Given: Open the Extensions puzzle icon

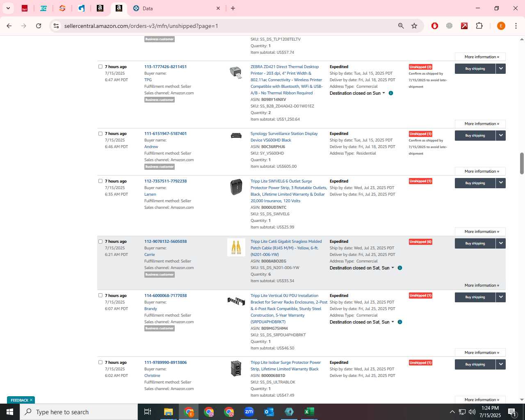Looking at the screenshot, I should tap(479, 26).
